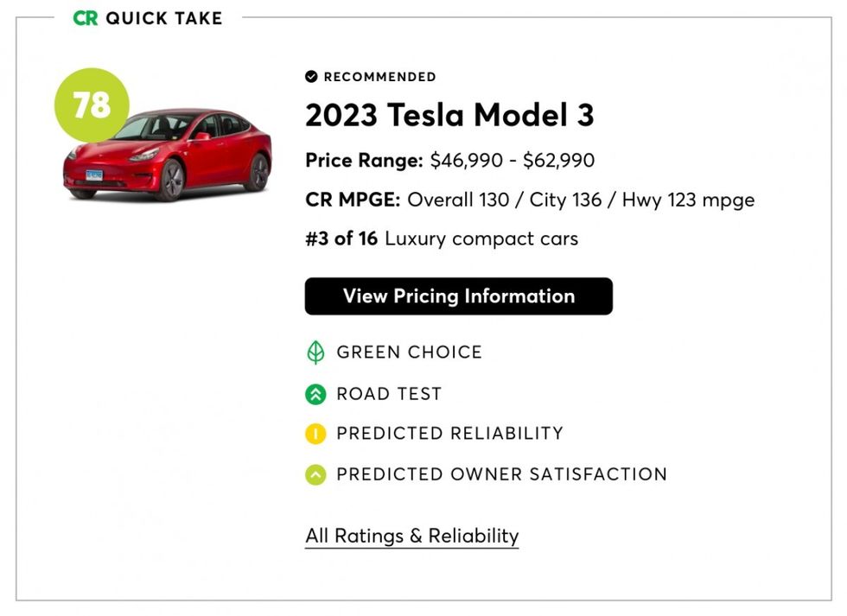Click the black Recommended checkmark icon
847x616 pixels.
tap(311, 76)
